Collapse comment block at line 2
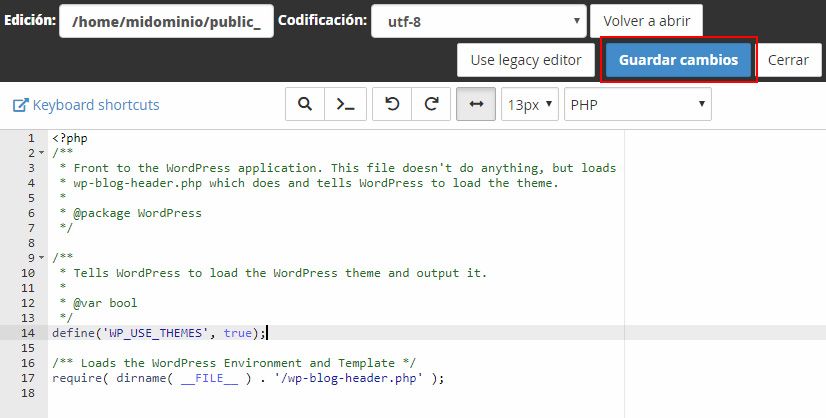826x418 pixels. [x=41, y=153]
